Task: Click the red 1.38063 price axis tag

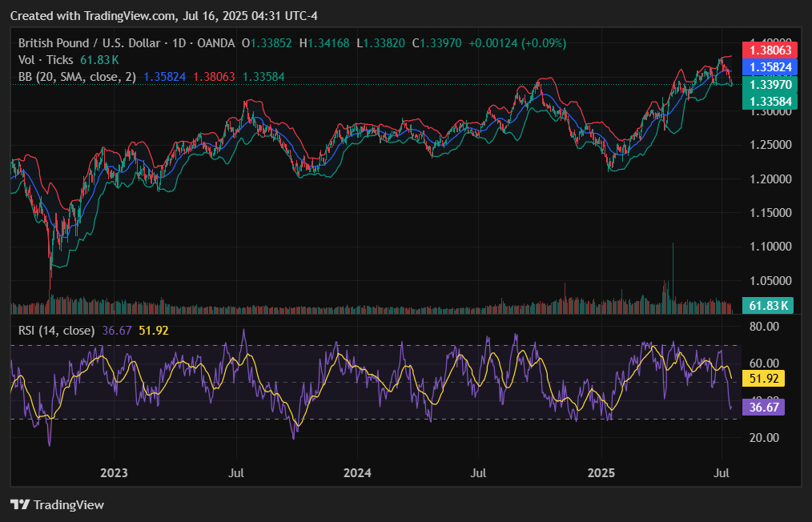Action: (770, 50)
